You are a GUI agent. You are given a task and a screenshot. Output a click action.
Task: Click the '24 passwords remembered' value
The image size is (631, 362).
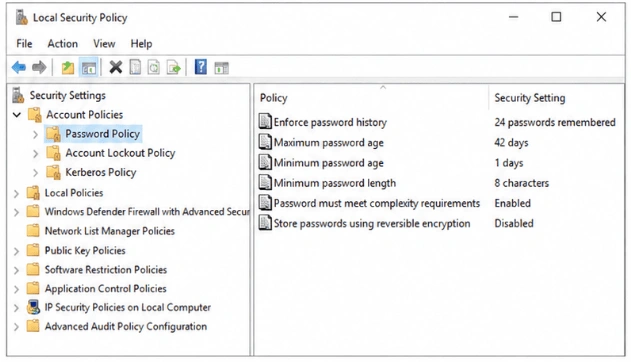point(555,122)
